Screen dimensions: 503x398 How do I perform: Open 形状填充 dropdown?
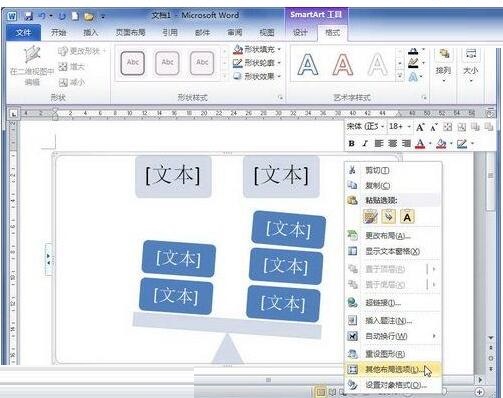tap(257, 50)
